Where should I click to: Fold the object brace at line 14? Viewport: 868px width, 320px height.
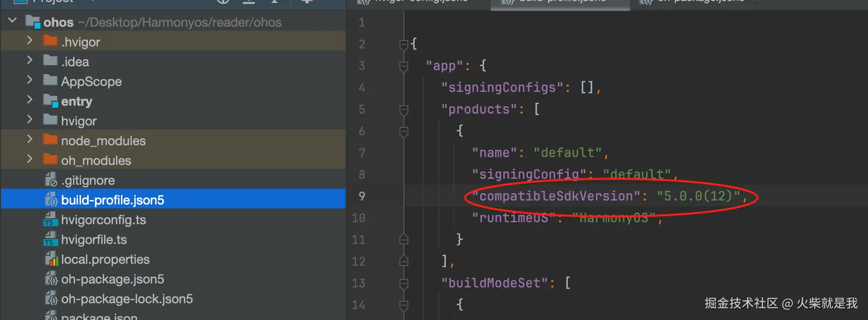click(403, 305)
